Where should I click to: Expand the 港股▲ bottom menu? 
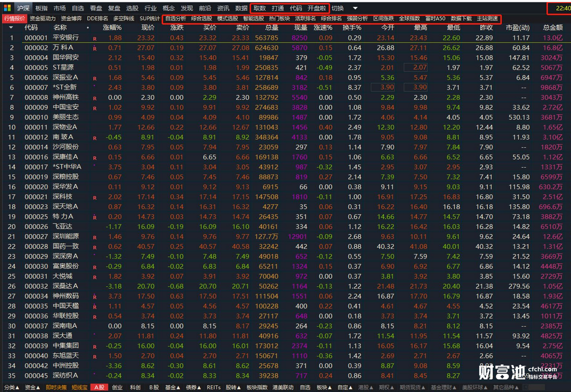click(x=366, y=387)
